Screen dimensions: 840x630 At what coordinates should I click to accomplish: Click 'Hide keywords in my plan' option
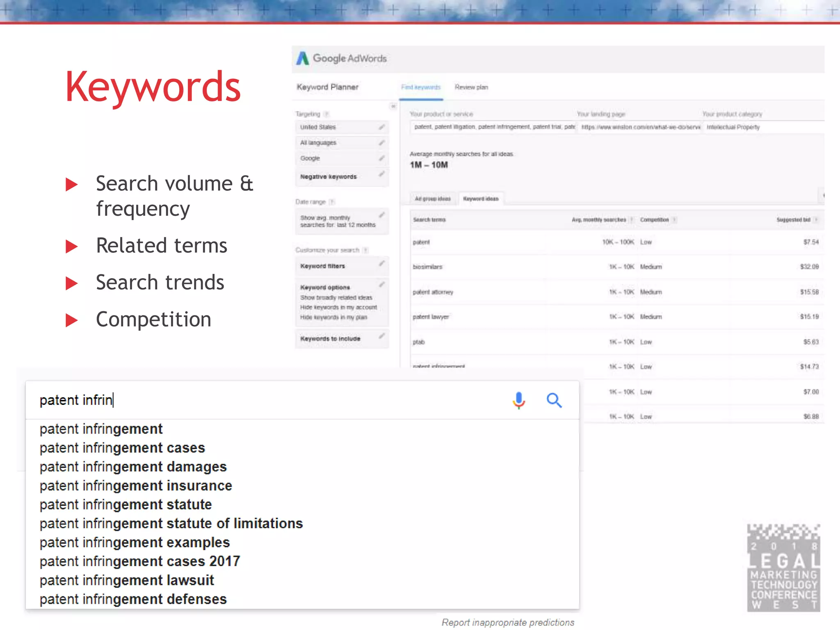[333, 317]
